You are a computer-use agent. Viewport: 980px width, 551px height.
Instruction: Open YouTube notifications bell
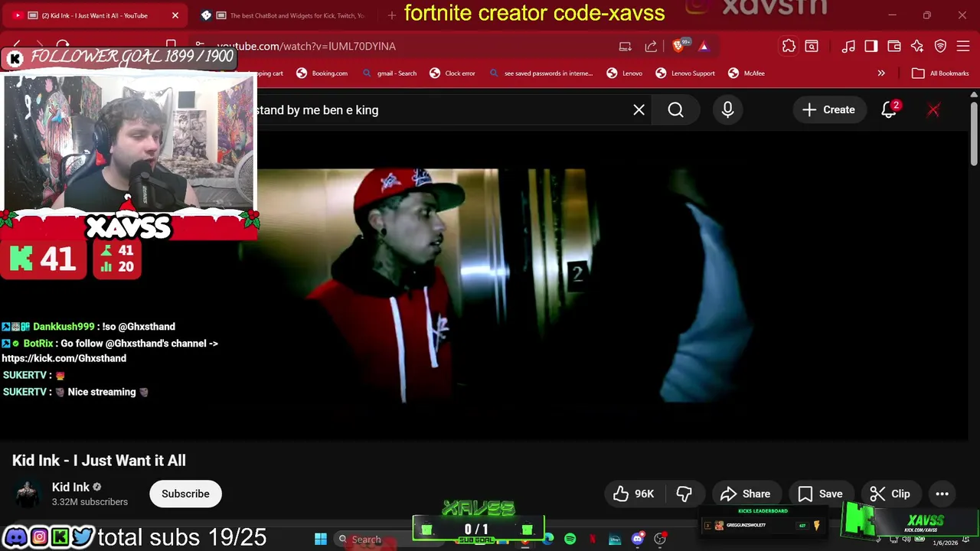click(889, 110)
